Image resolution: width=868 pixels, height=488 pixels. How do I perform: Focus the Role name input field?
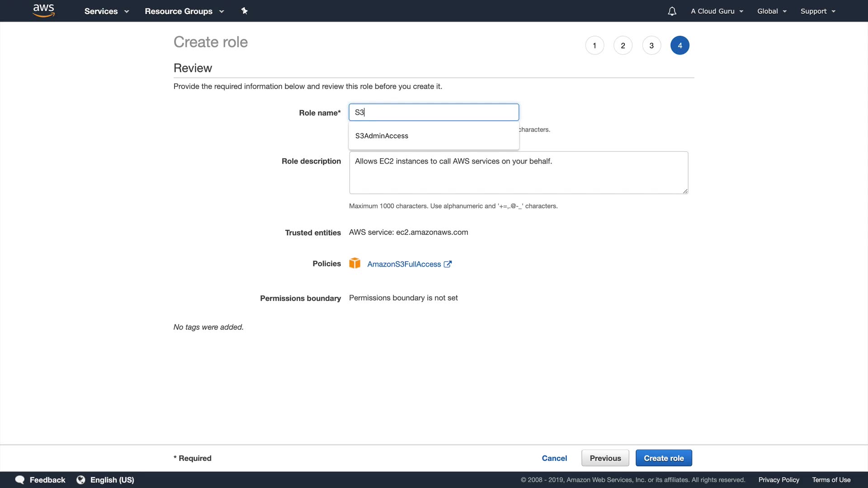(434, 113)
